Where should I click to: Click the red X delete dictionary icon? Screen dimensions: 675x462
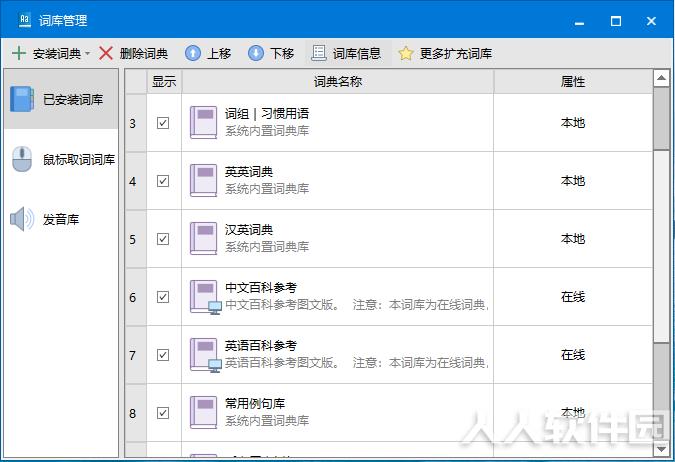pos(106,53)
